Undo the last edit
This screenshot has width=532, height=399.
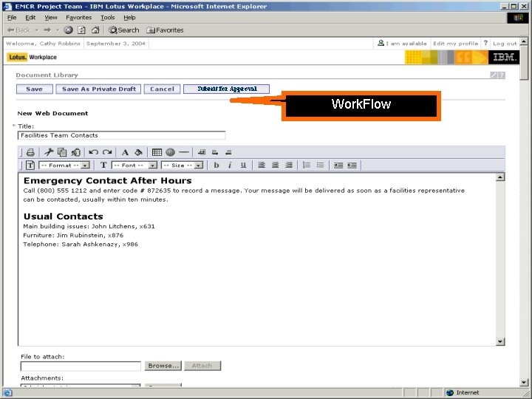pos(93,152)
